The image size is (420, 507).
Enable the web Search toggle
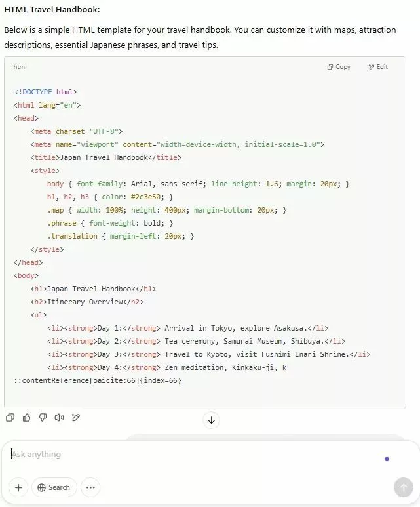[x=54, y=487]
